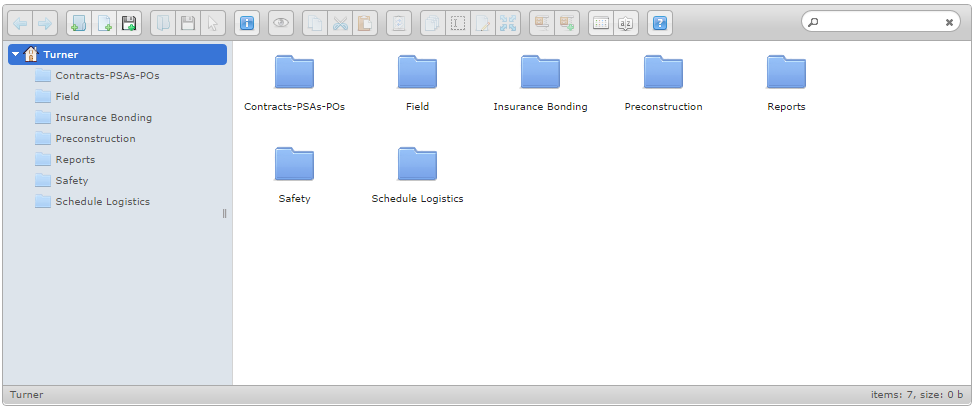Open help with the blue question mark
Image resolution: width=975 pixels, height=408 pixels.
click(660, 24)
